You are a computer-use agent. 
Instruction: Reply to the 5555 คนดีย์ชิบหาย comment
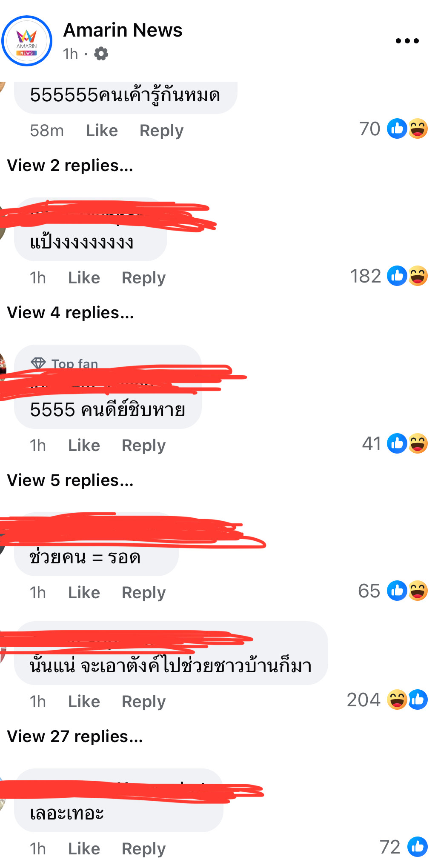coord(143,445)
